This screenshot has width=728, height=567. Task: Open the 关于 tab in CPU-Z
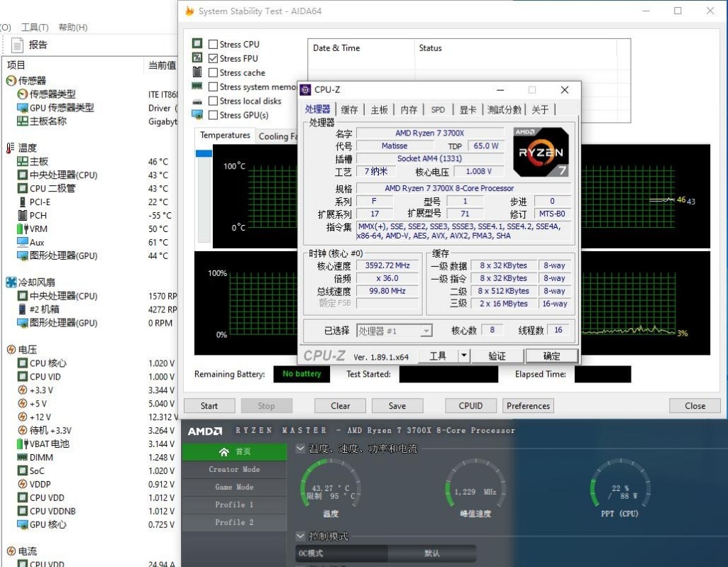point(540,109)
